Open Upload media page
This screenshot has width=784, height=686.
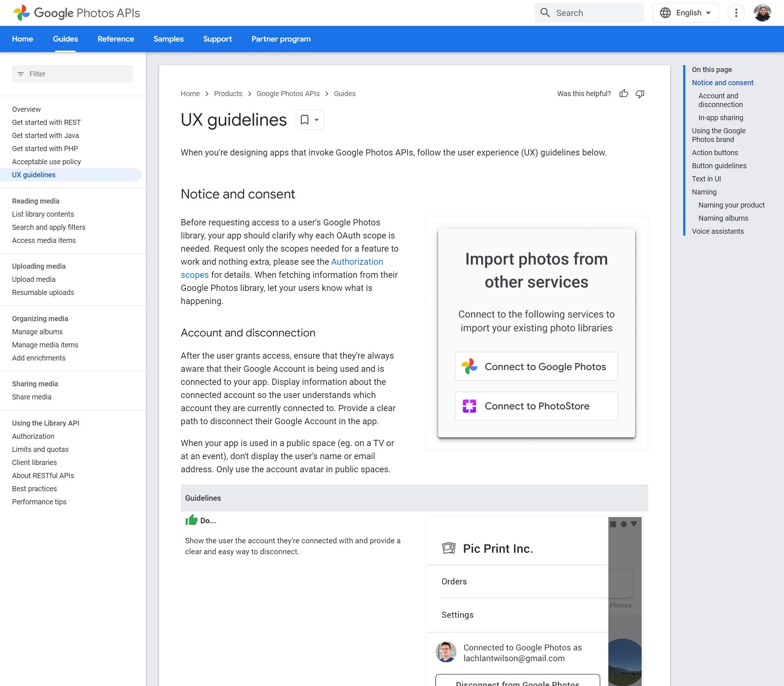(34, 279)
